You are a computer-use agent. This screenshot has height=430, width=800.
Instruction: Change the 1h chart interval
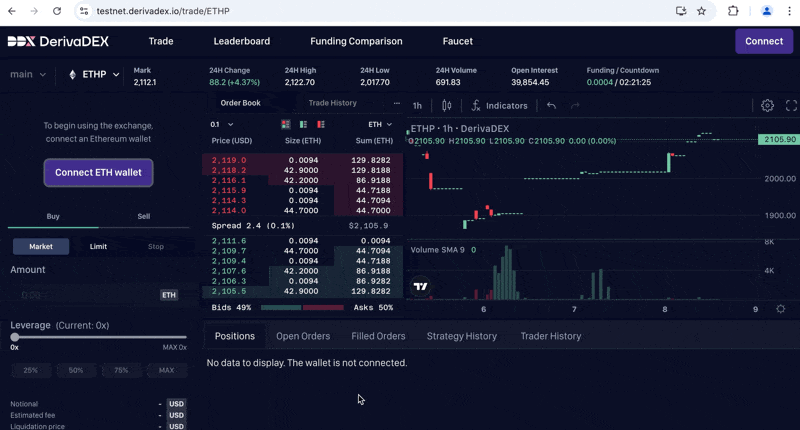[417, 106]
